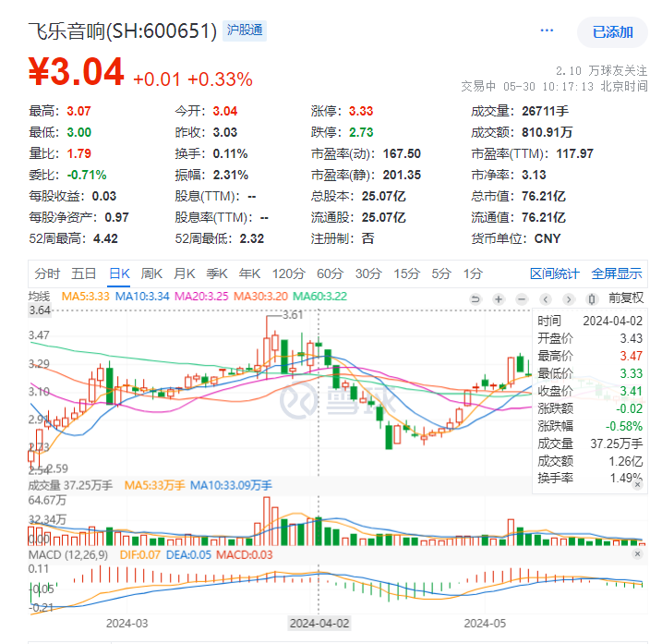Click the MACD (12,26,9) indicator label
Screen dimensions: 662x644
(68, 554)
